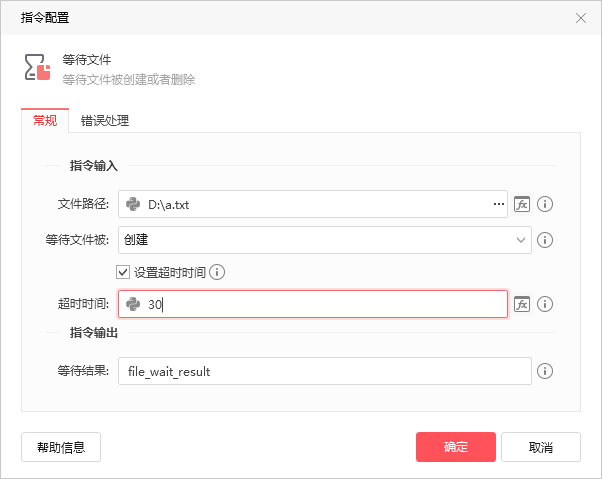Open info tooltip next to file path
Viewport: 602px width, 479px height.
click(545, 204)
